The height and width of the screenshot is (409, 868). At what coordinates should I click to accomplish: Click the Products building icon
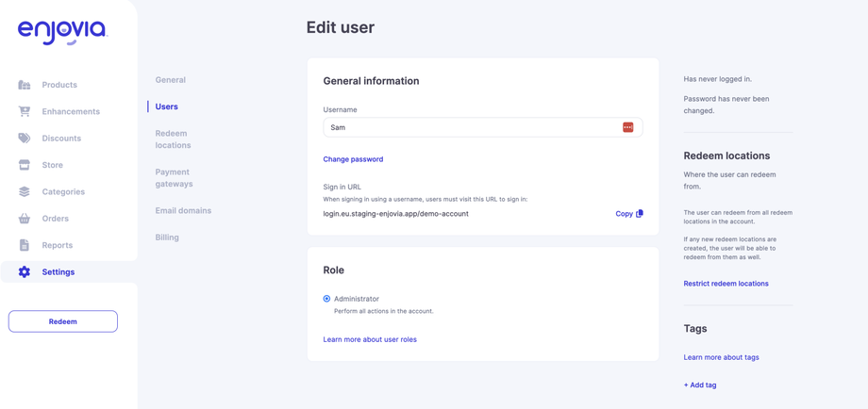(25, 85)
